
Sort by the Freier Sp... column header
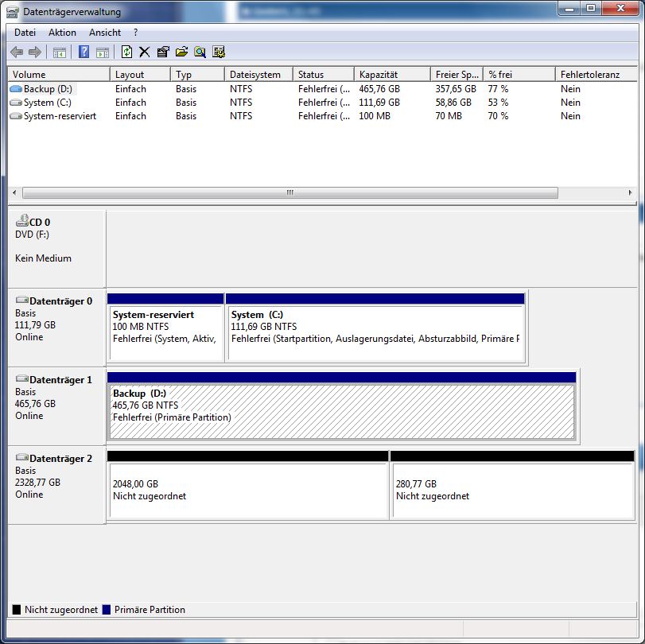click(x=457, y=75)
